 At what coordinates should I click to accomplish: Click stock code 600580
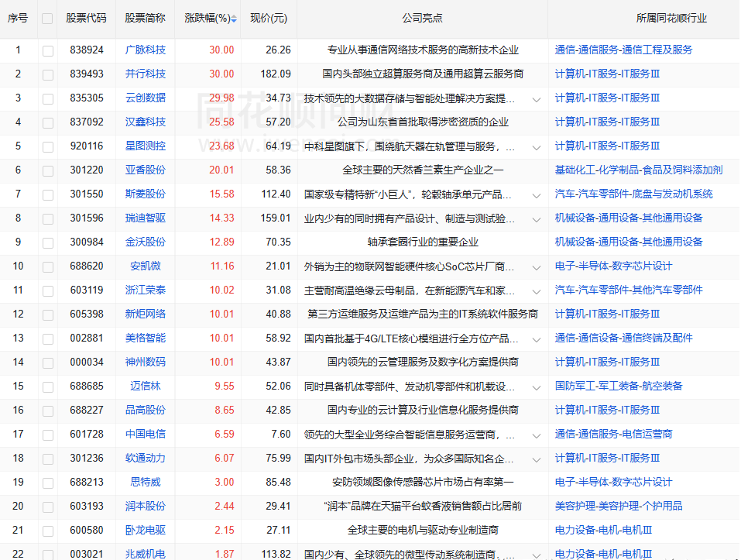click(87, 531)
